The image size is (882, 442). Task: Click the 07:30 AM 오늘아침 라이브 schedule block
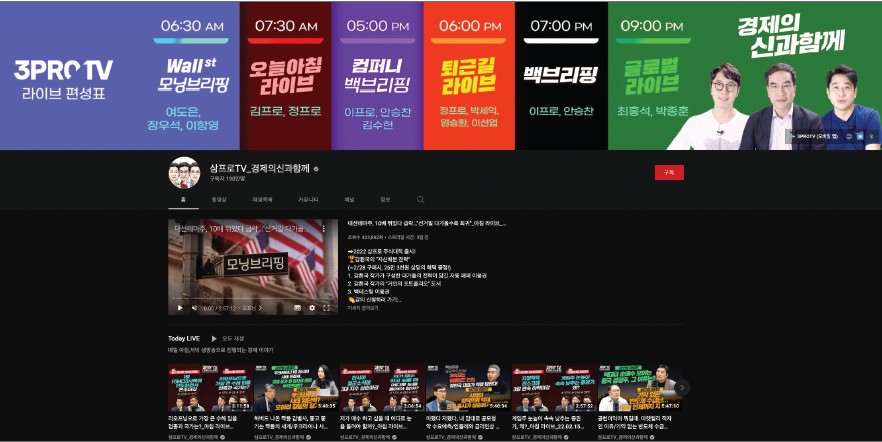click(285, 75)
